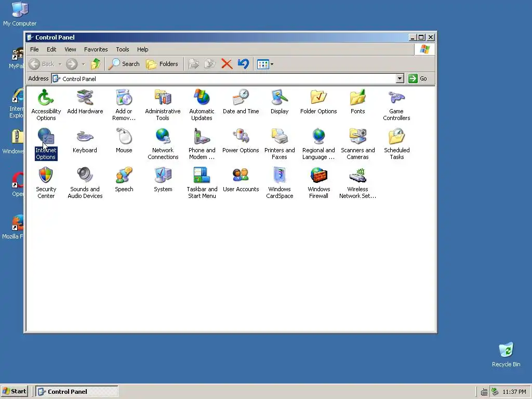Viewport: 532px width, 399px height.
Task: Select the Fonts folder icon
Action: click(357, 101)
